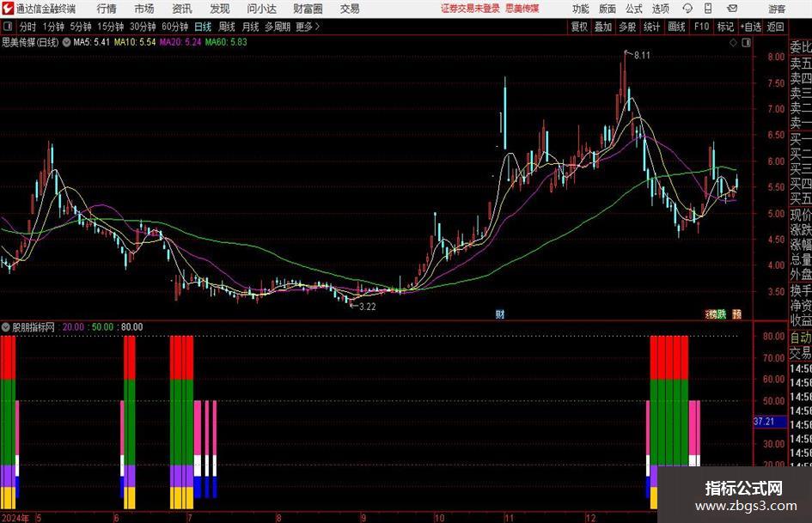Screen dimensions: 812x523
Task: Click the 证券交易未登录 login link
Action: point(470,9)
